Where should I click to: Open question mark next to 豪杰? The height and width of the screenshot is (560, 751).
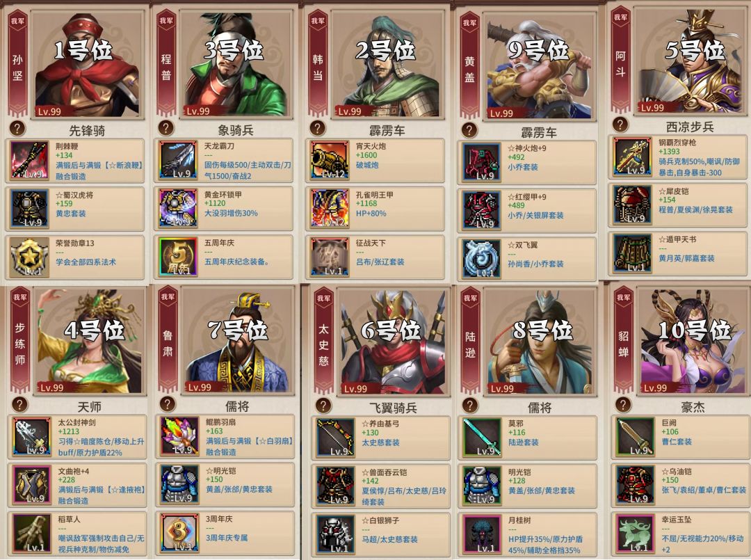pos(622,405)
